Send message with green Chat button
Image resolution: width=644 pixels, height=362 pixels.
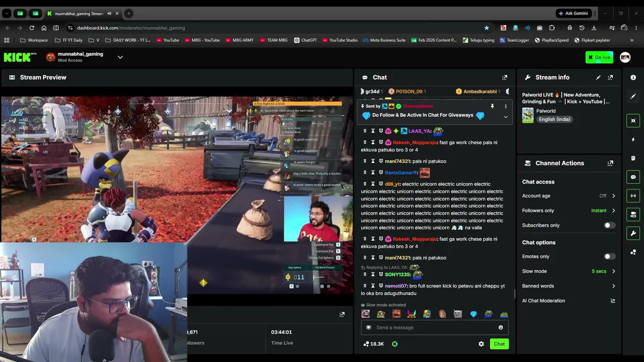click(499, 344)
